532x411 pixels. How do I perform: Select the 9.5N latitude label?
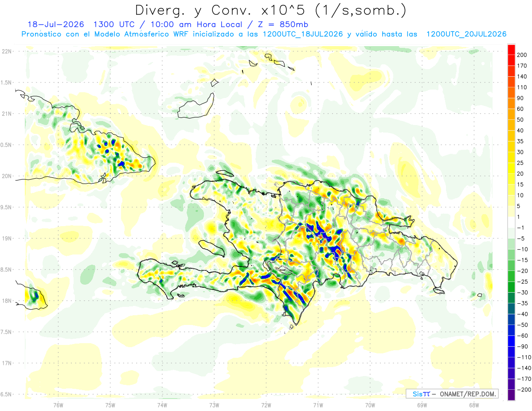6,207
